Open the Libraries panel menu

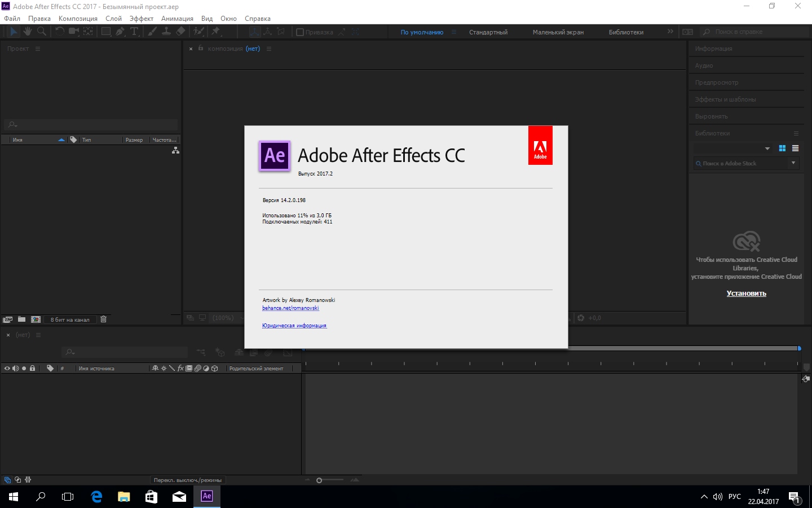tap(796, 133)
